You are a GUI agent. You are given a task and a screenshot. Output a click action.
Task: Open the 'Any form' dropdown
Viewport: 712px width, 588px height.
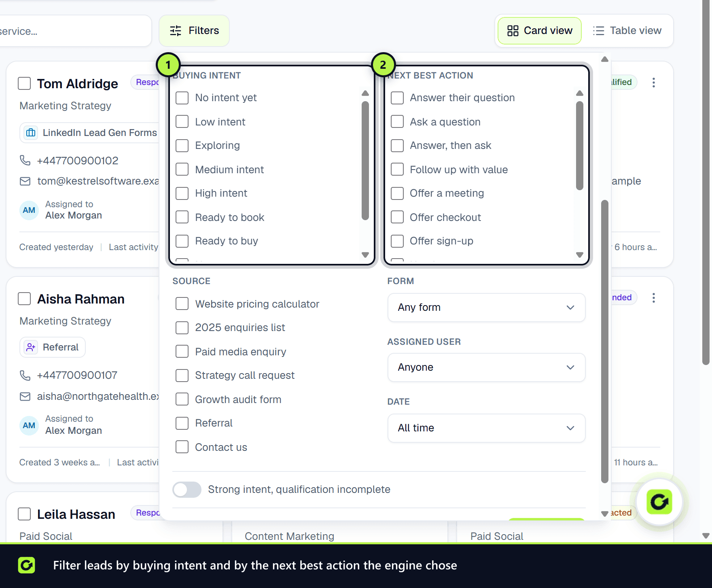[x=486, y=308]
